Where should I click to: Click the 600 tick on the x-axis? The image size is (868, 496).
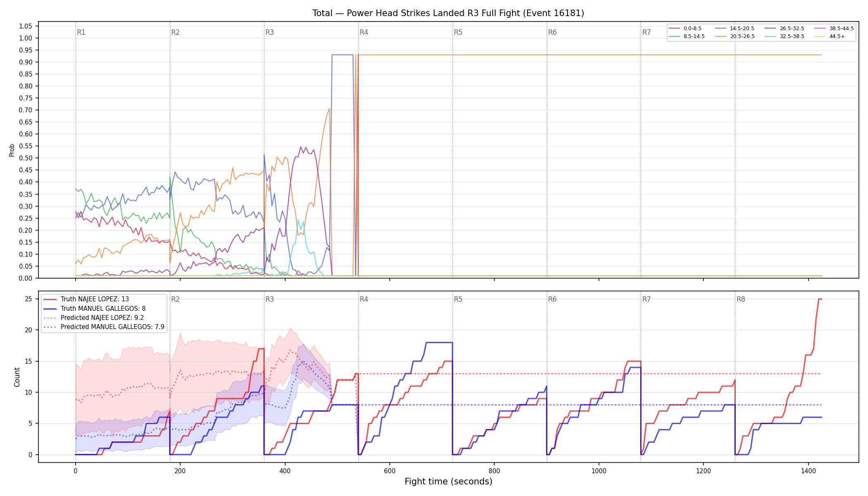pos(389,471)
